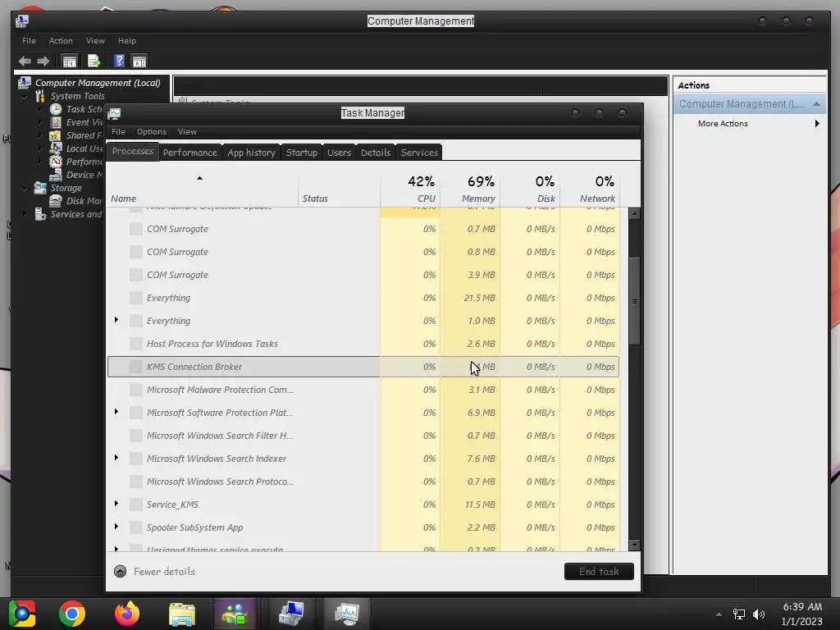Image resolution: width=840 pixels, height=630 pixels.
Task: Select Task Scheduler clock icon in tree
Action: coord(56,109)
